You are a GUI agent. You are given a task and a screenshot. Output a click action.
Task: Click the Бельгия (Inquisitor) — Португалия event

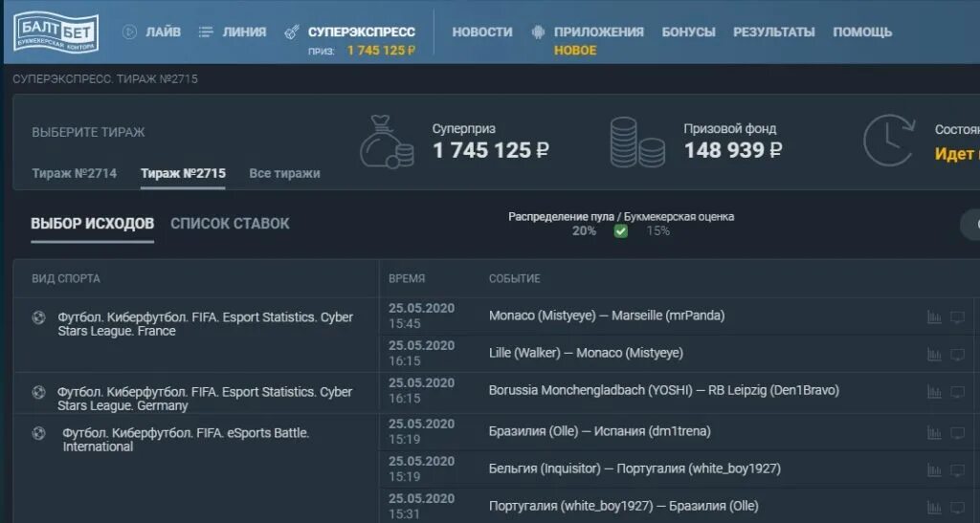click(x=635, y=469)
